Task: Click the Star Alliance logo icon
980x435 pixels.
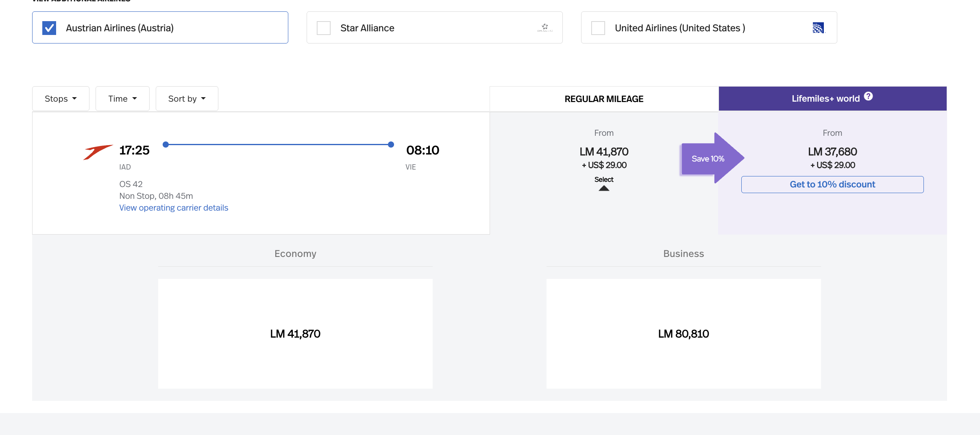Action: [x=545, y=28]
